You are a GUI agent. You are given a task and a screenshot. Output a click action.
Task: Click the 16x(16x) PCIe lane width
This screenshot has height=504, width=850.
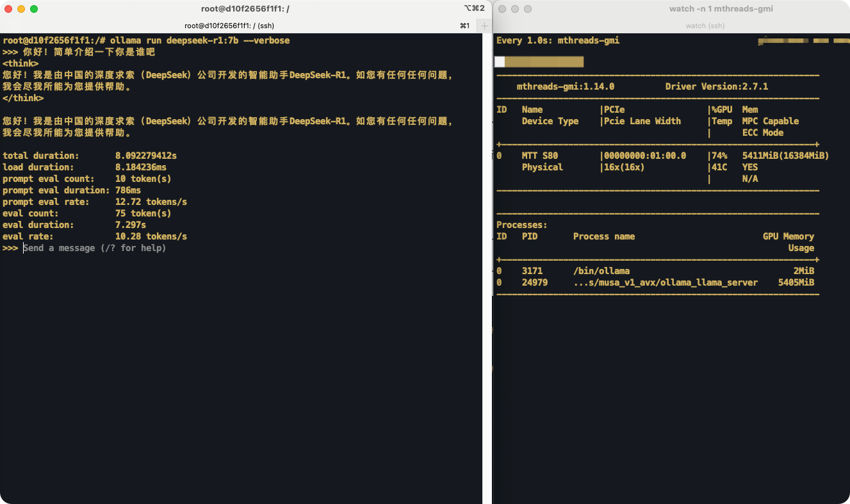point(625,167)
